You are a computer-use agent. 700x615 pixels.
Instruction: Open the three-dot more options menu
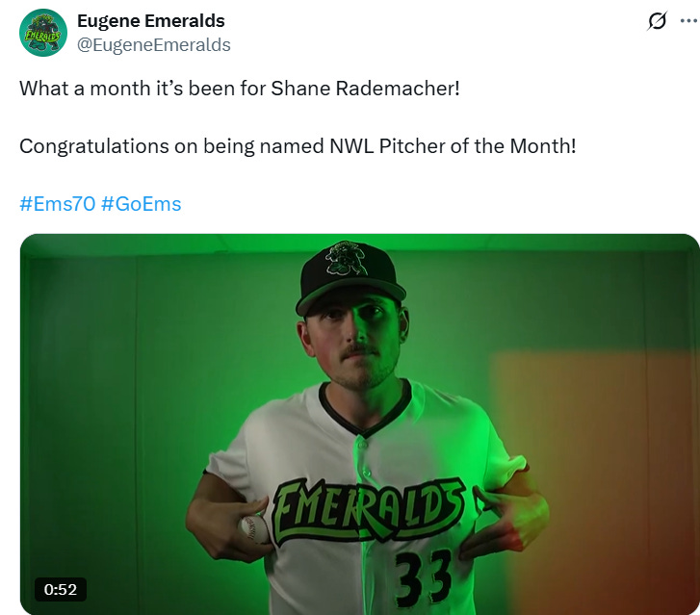tap(687, 21)
